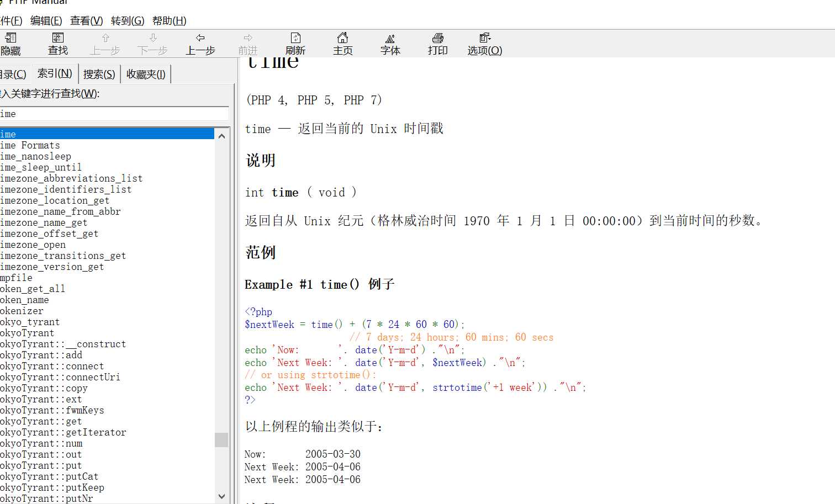Select 'TokyoTyrant::out' index entry
Image resolution: width=835 pixels, height=504 pixels.
tap(41, 454)
